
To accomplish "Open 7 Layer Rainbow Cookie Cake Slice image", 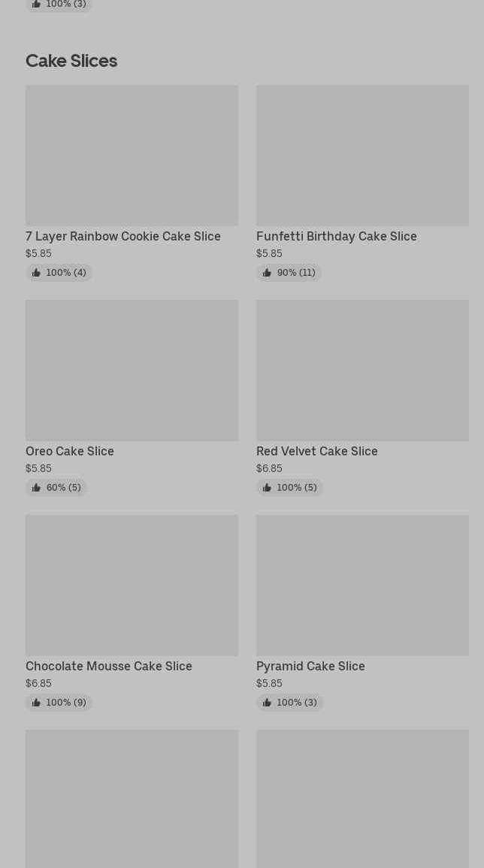I will [132, 156].
